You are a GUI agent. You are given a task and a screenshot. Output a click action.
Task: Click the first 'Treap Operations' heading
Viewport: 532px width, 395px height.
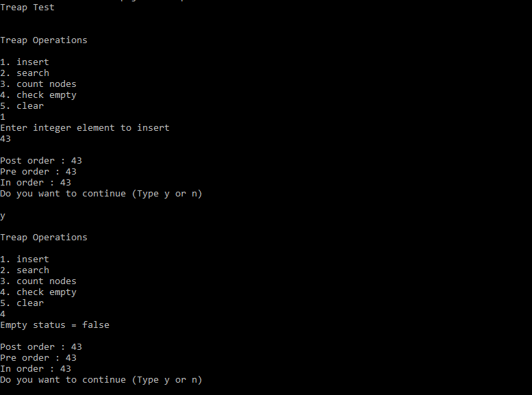43,40
